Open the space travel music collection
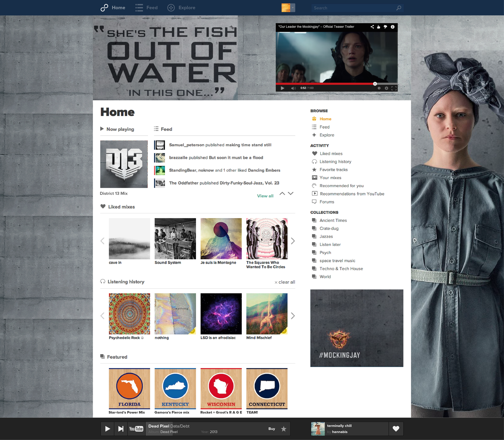 pos(337,261)
